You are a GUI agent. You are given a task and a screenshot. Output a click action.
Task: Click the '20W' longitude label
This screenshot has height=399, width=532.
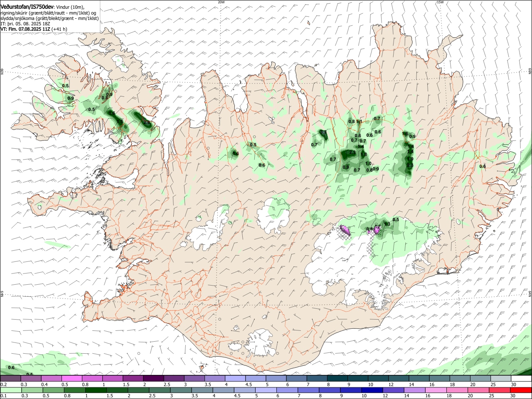tap(221, 2)
